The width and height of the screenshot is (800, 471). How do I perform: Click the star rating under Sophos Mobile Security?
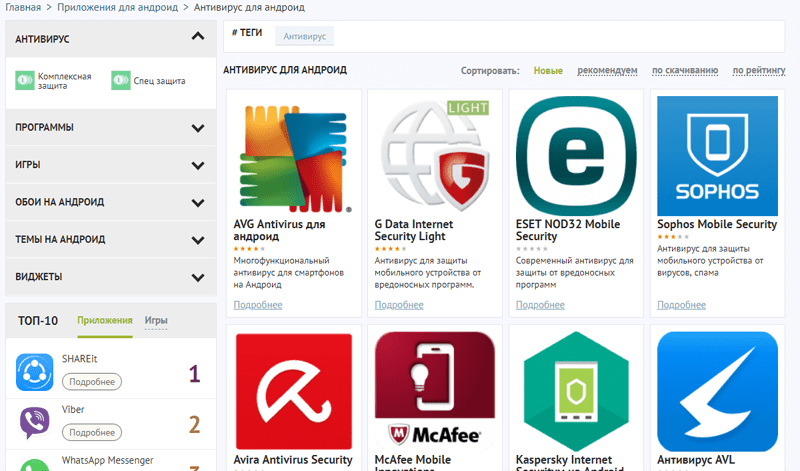[x=672, y=237]
